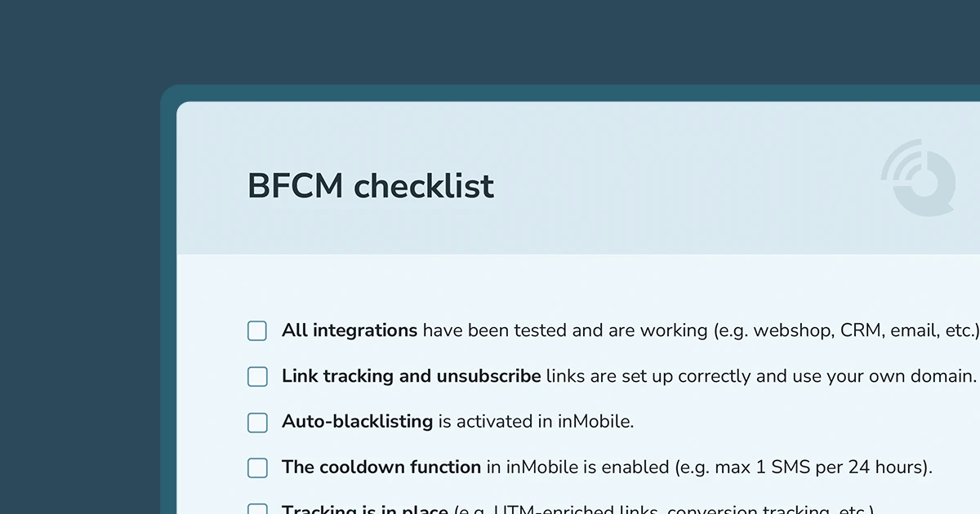Viewport: 980px width, 514px height.
Task: Enable the Auto-blacklisting checkbox
Action: click(257, 422)
